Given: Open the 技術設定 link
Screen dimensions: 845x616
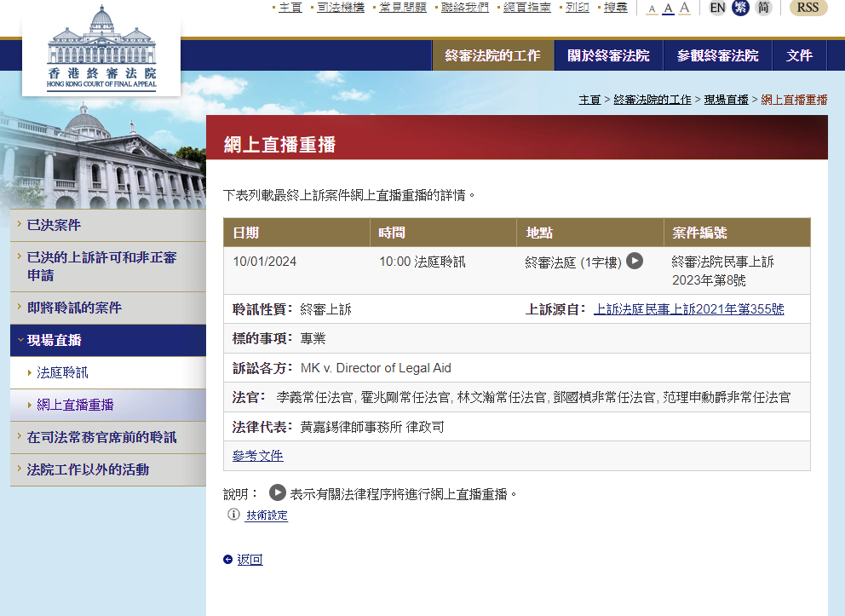Looking at the screenshot, I should pyautogui.click(x=267, y=515).
